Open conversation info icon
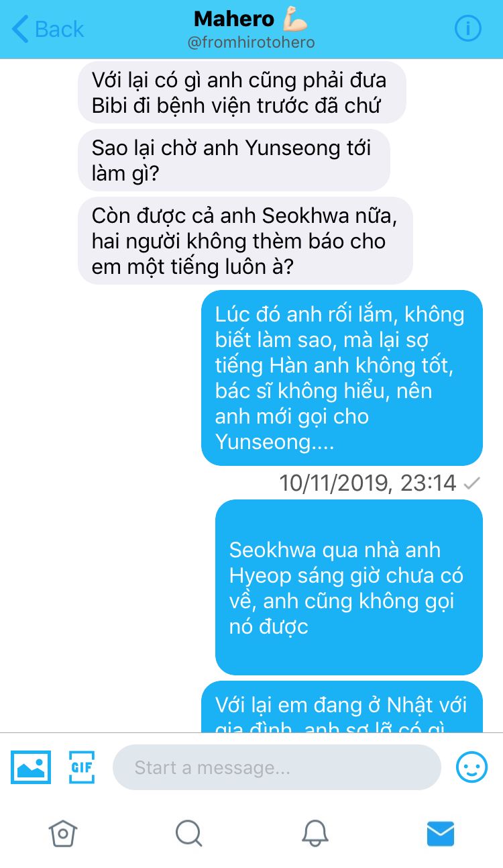 pyautogui.click(x=468, y=29)
